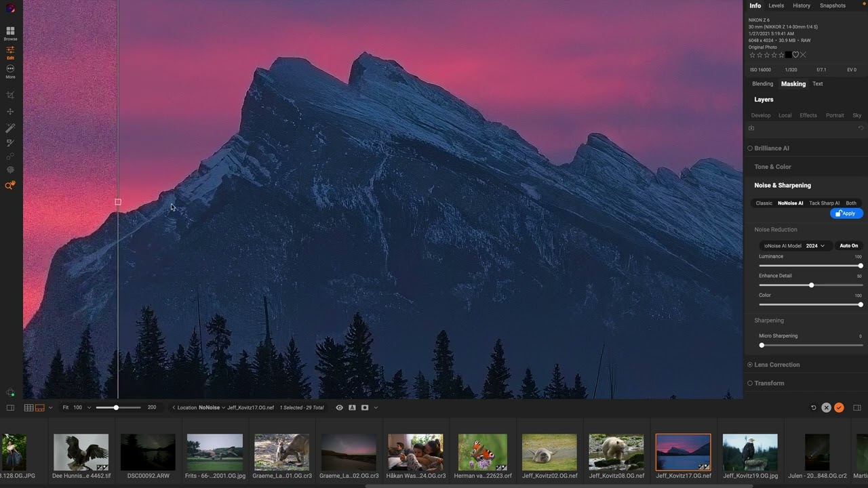
Task: Open the History tab
Action: pyautogui.click(x=802, y=5)
